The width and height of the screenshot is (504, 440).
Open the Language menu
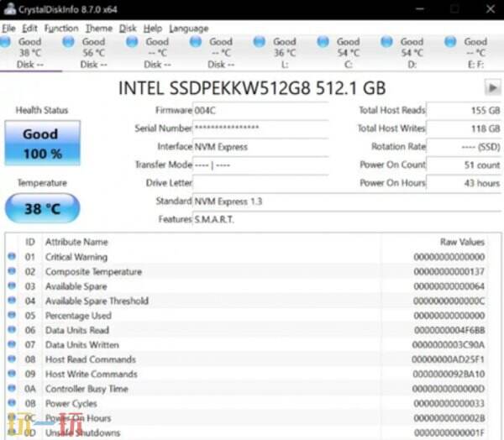click(x=189, y=29)
